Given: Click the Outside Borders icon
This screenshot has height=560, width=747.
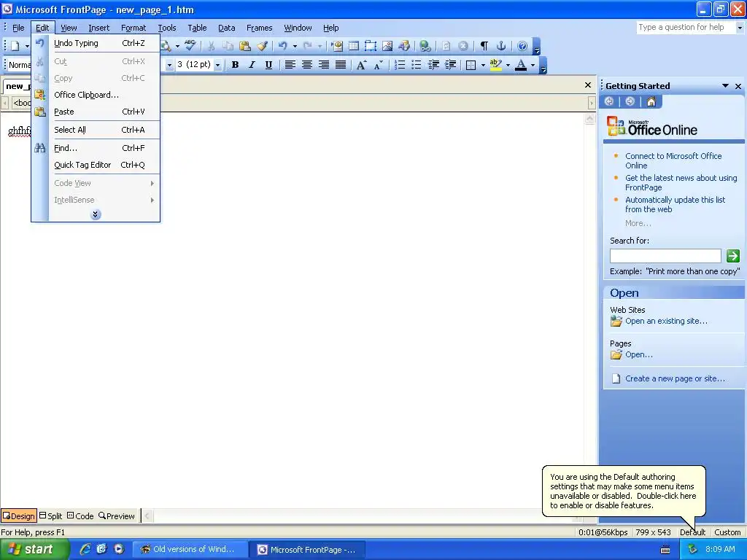Looking at the screenshot, I should [x=471, y=65].
